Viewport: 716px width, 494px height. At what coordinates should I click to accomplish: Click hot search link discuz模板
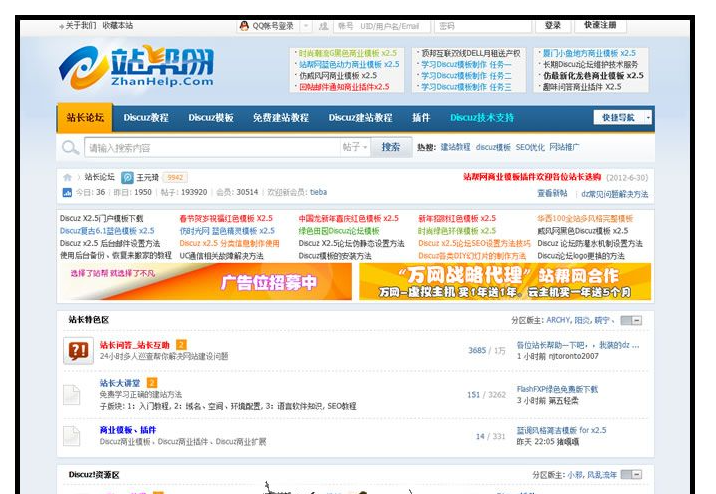pyautogui.click(x=493, y=147)
